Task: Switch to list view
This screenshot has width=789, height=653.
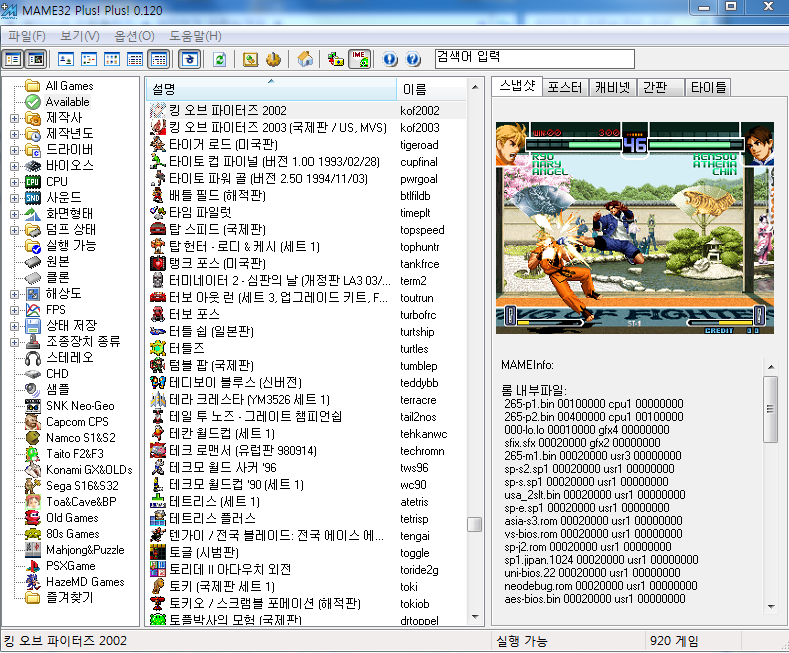Action: coord(112,59)
